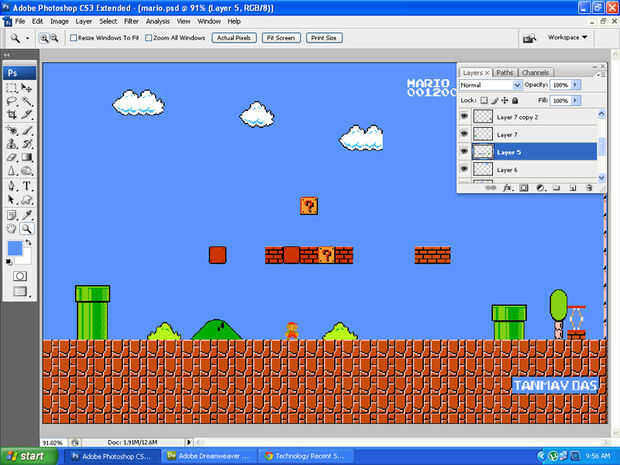Hide Layer 5 visibility eye
Screen dimensions: 620x465
[464, 152]
